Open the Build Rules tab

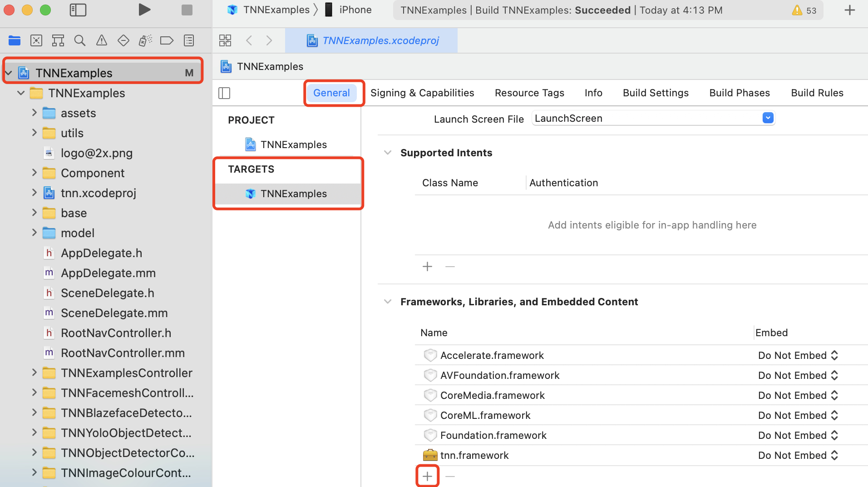coord(817,93)
